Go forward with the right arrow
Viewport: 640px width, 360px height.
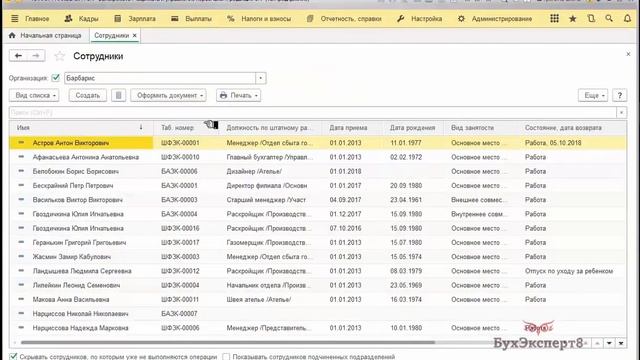tap(36, 56)
